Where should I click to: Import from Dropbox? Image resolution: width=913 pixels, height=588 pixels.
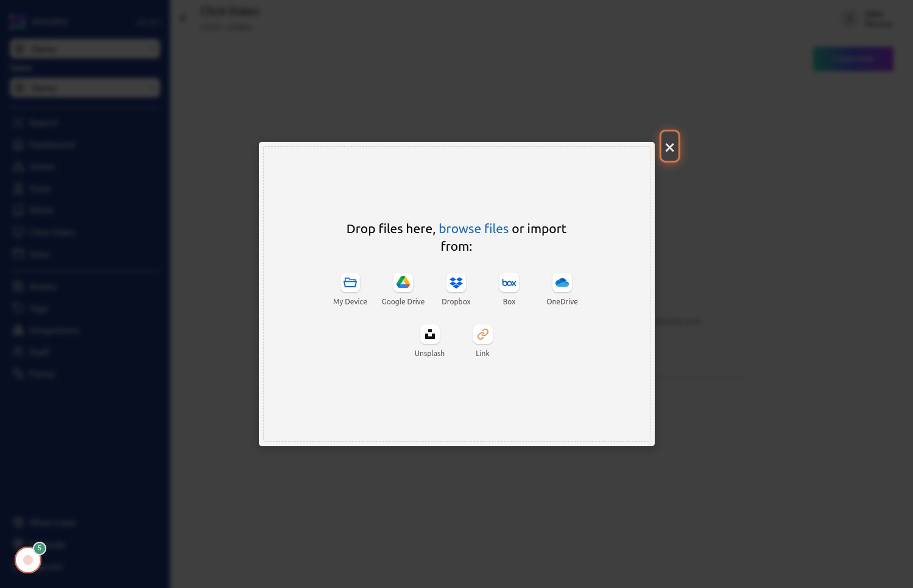tap(456, 290)
